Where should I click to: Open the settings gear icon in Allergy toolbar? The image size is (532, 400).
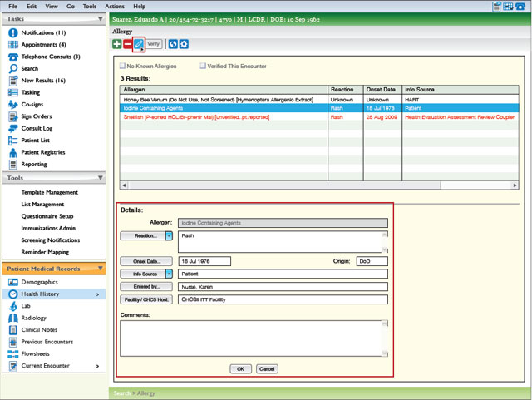pyautogui.click(x=184, y=44)
